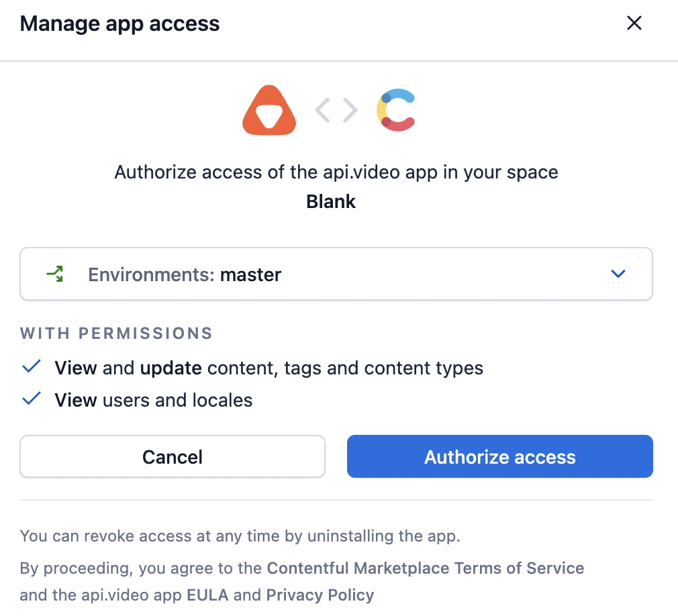This screenshot has width=678, height=616.
Task: Close the Manage app access dialog
Action: pyautogui.click(x=634, y=23)
